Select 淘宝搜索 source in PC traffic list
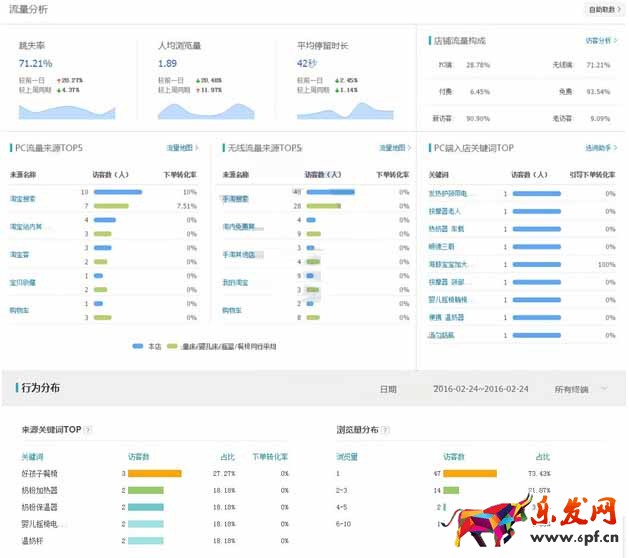This screenshot has width=629, height=558. click(x=23, y=198)
